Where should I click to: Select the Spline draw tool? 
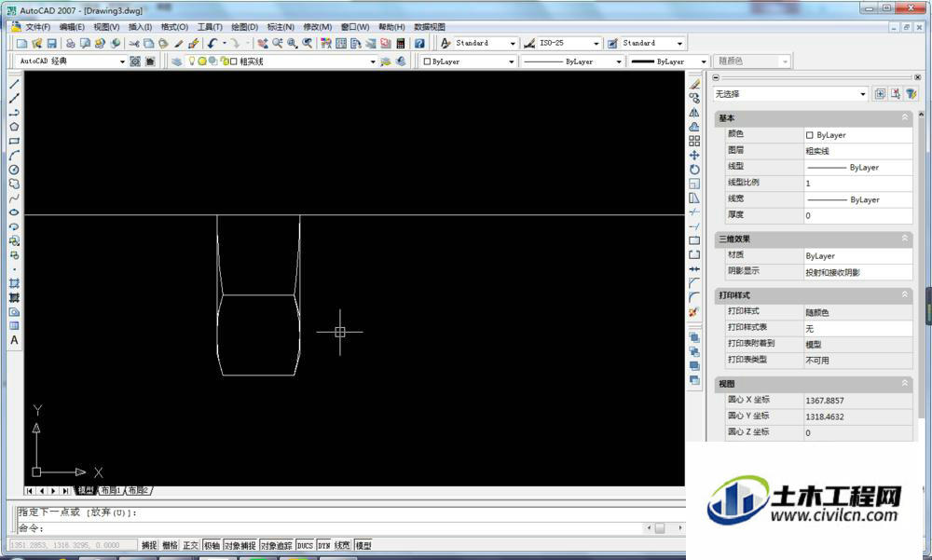(14, 198)
